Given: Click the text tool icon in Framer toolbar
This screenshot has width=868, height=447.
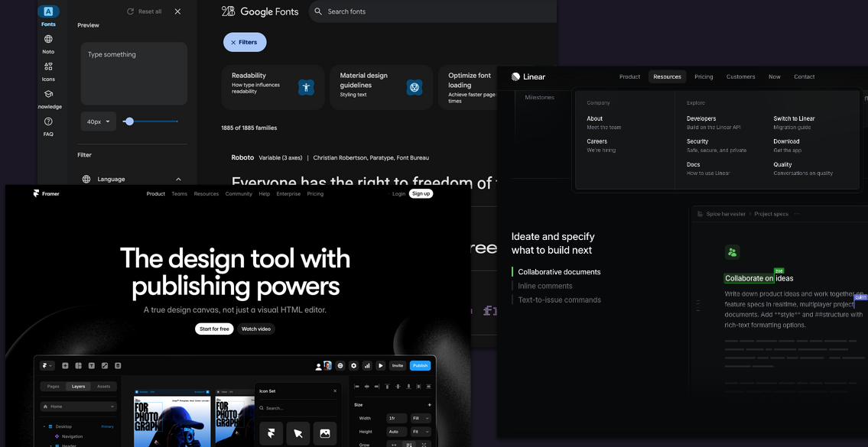Looking at the screenshot, I should tap(91, 366).
